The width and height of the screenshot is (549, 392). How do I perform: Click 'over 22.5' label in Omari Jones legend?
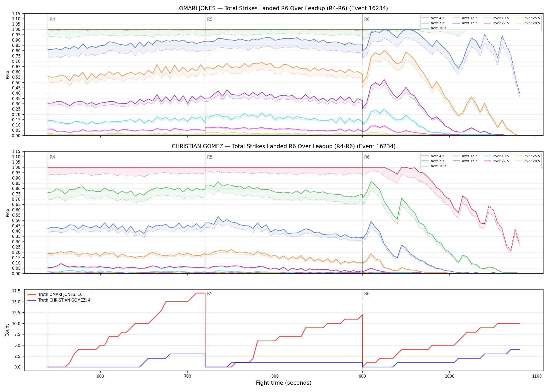pyautogui.click(x=501, y=23)
